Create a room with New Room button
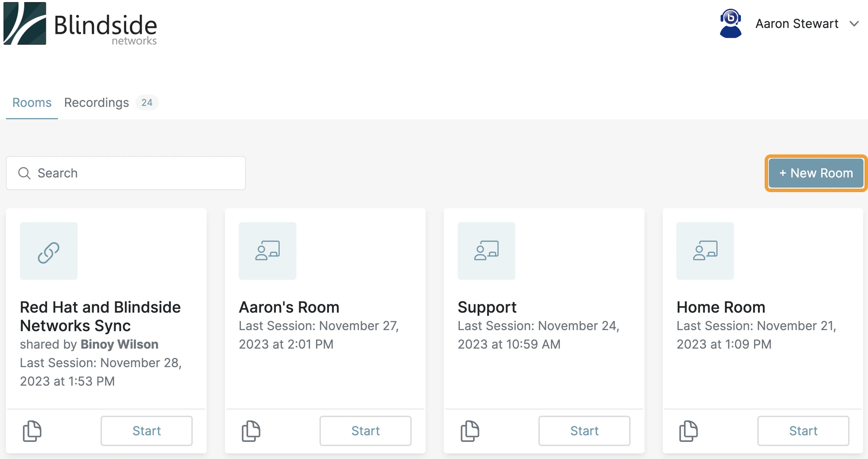The image size is (868, 459). point(816,173)
